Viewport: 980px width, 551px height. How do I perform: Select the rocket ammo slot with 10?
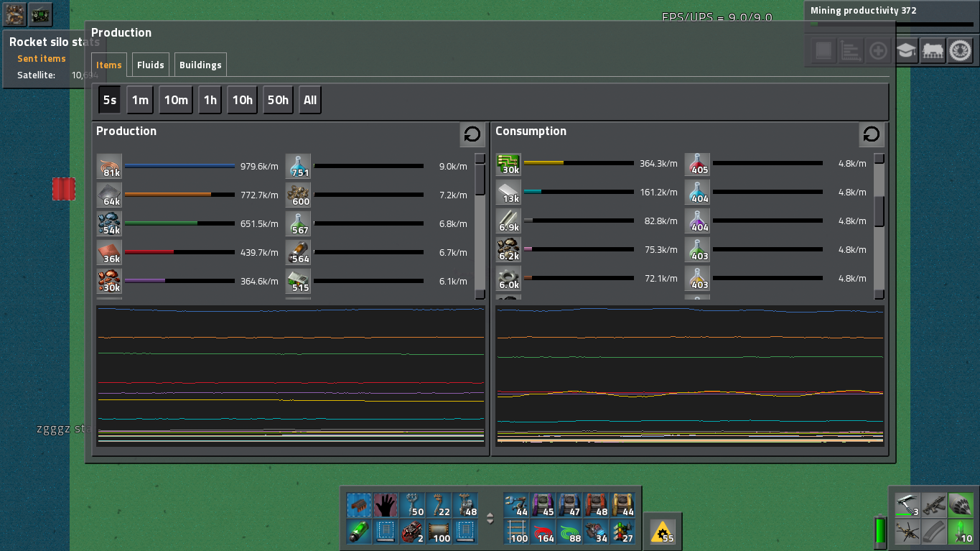pos(961,532)
